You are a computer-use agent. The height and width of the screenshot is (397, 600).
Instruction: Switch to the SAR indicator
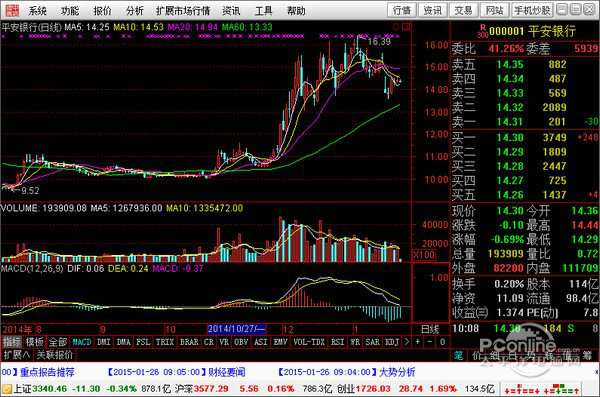(x=372, y=342)
